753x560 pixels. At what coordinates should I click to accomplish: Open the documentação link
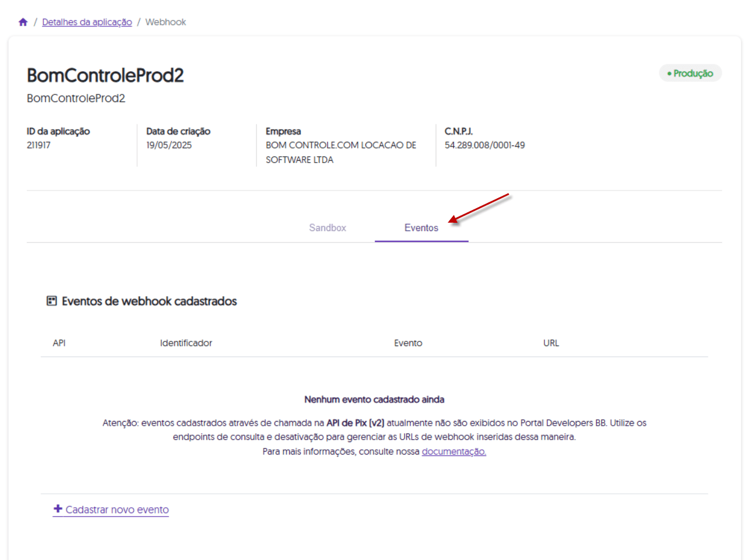[x=454, y=452]
